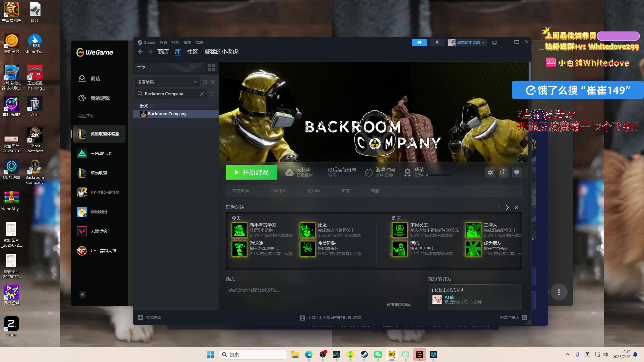Open the WeGame store icon

(82, 79)
